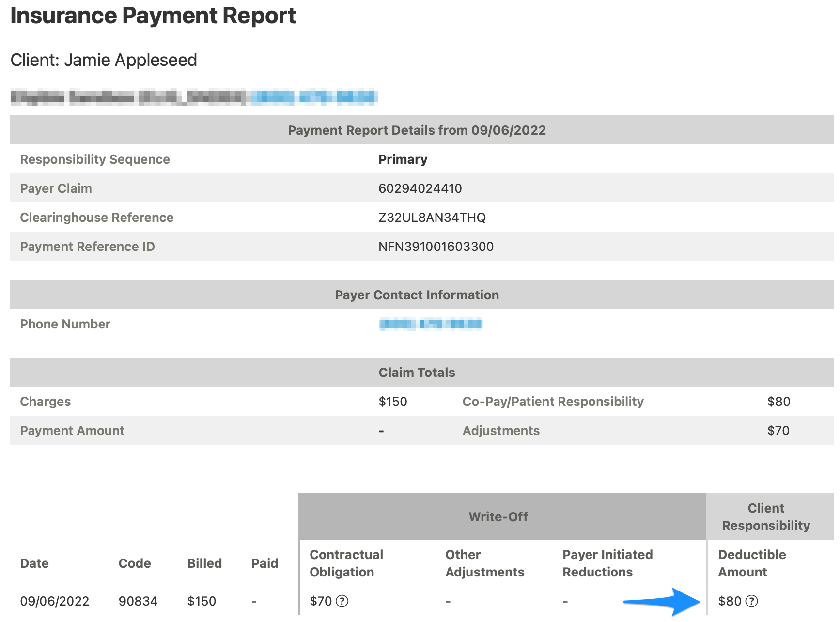The width and height of the screenshot is (840, 622).
Task: Click the Adjustments label in Claim Totals
Action: click(501, 431)
